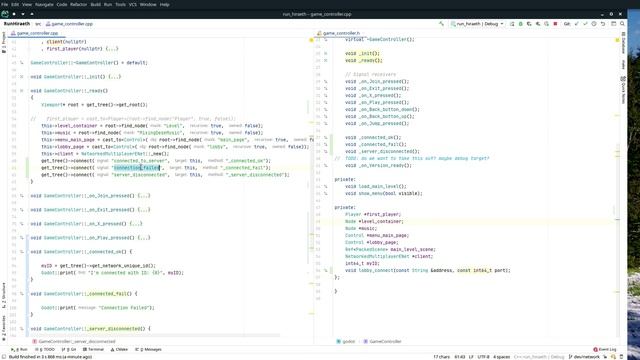Open the Help menu
Image resolution: width=640 pixels, height=360 pixels.
[x=164, y=4]
